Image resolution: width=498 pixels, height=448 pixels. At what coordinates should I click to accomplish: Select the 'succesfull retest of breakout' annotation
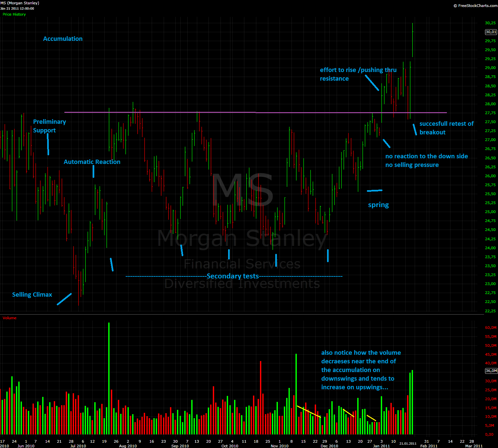point(447,128)
